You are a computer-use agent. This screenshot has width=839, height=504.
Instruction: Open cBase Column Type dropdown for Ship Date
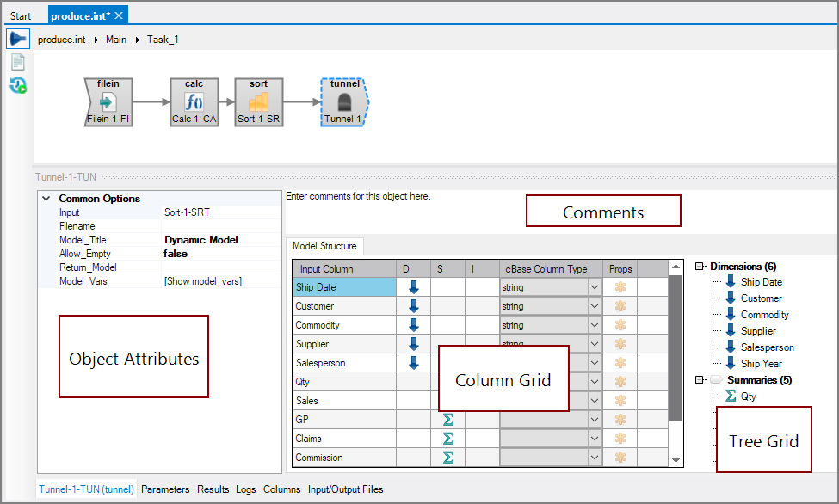click(594, 287)
